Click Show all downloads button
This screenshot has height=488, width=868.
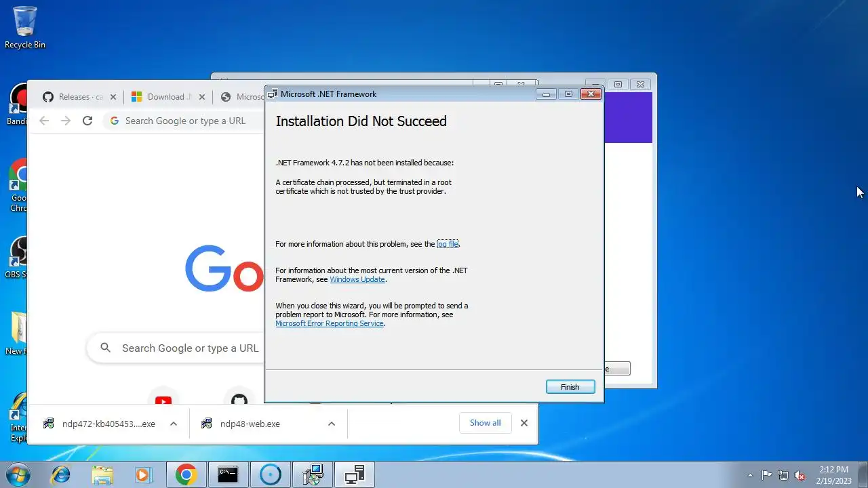[486, 423]
